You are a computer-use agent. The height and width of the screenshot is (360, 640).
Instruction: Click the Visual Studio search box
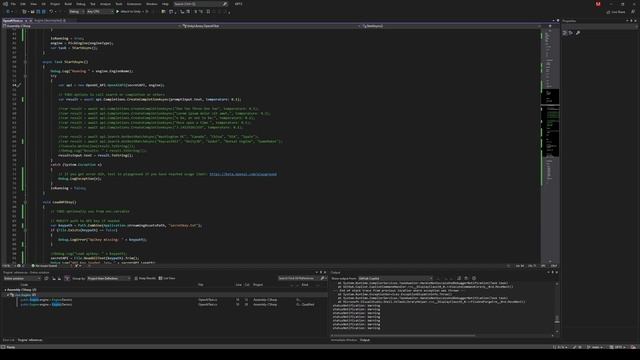point(200,4)
